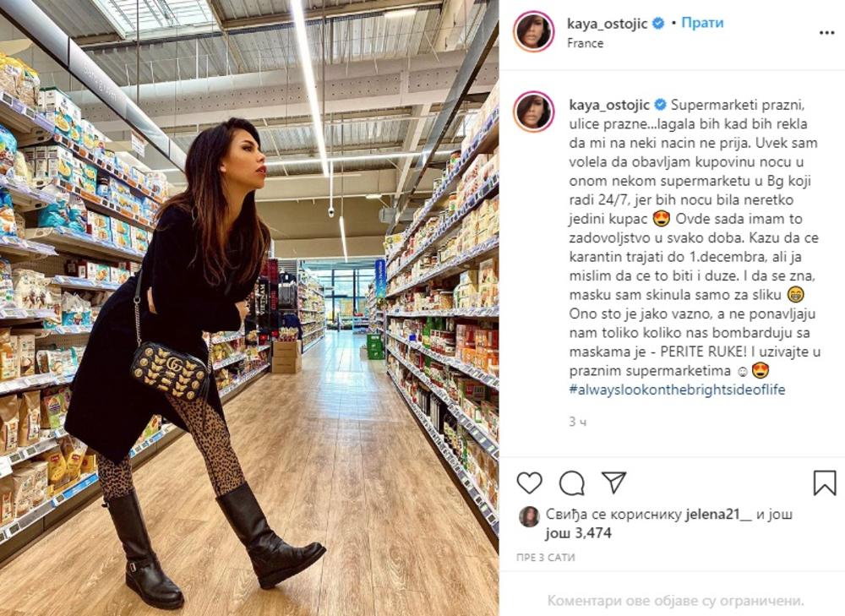
Task: Share the post via paper plane icon
Action: click(x=613, y=482)
